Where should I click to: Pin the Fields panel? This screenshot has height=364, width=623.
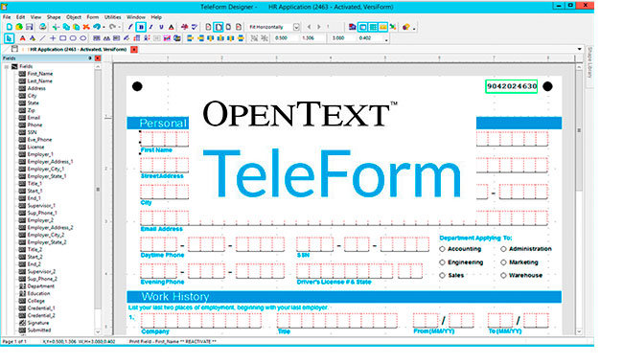pyautogui.click(x=90, y=58)
